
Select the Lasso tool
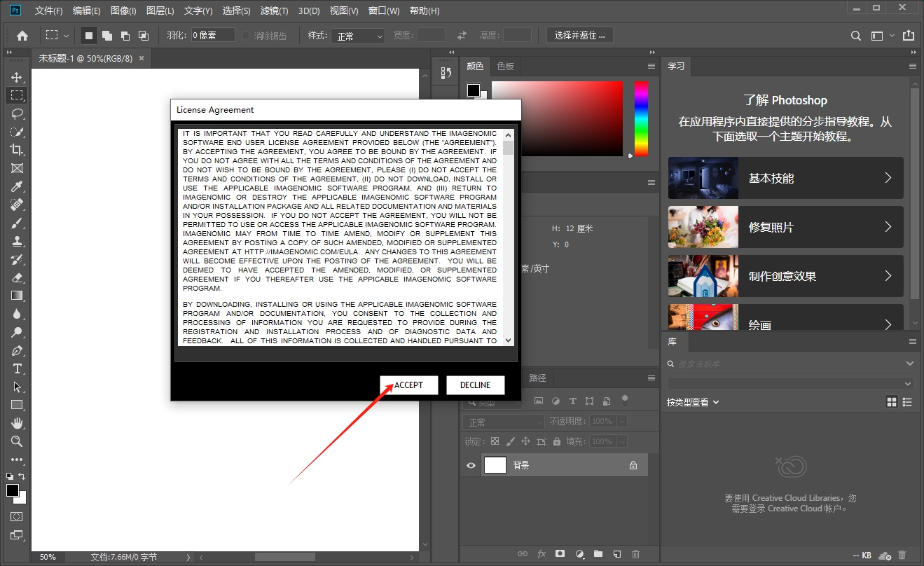17,113
